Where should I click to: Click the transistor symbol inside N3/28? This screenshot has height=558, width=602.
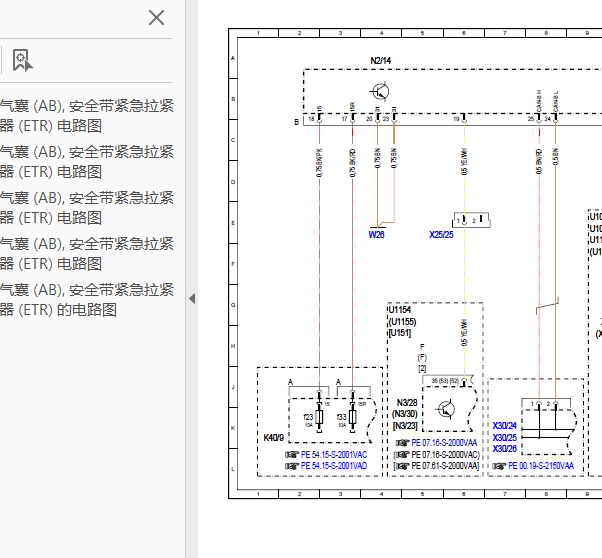(445, 409)
